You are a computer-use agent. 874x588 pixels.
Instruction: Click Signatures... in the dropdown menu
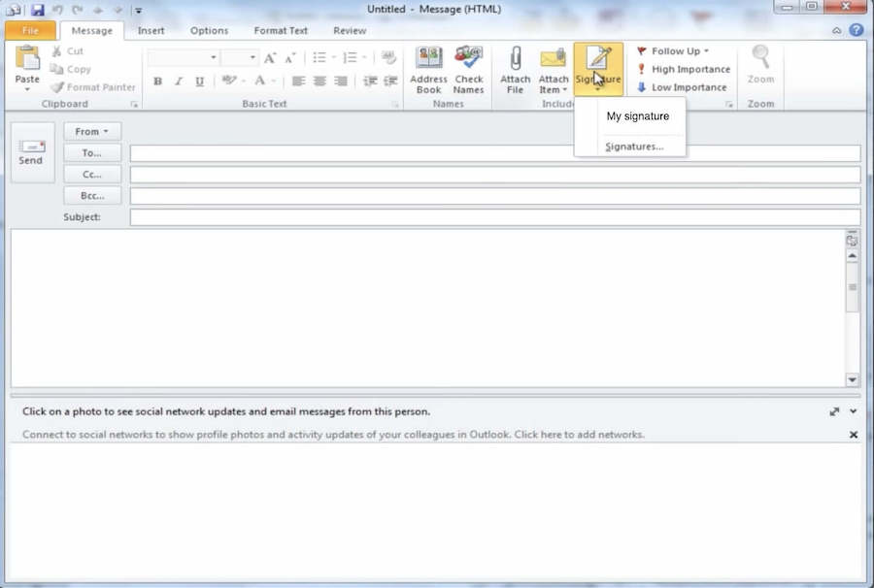(633, 146)
